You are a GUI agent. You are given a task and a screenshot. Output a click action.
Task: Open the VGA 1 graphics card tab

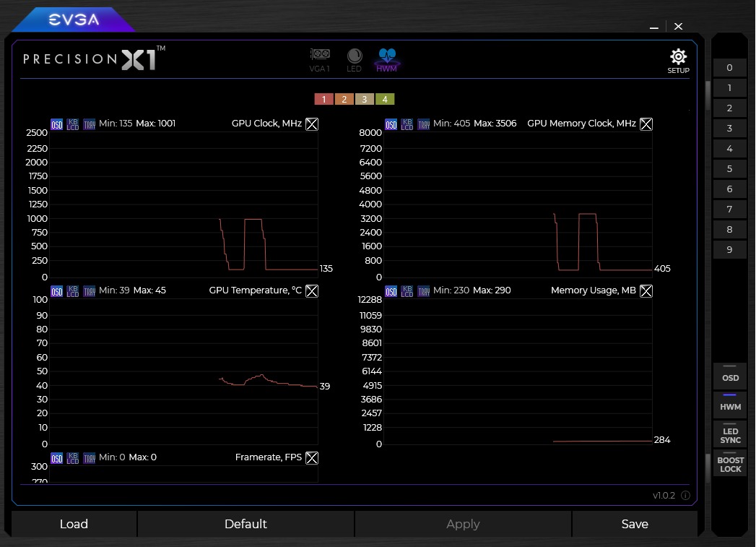(320, 59)
